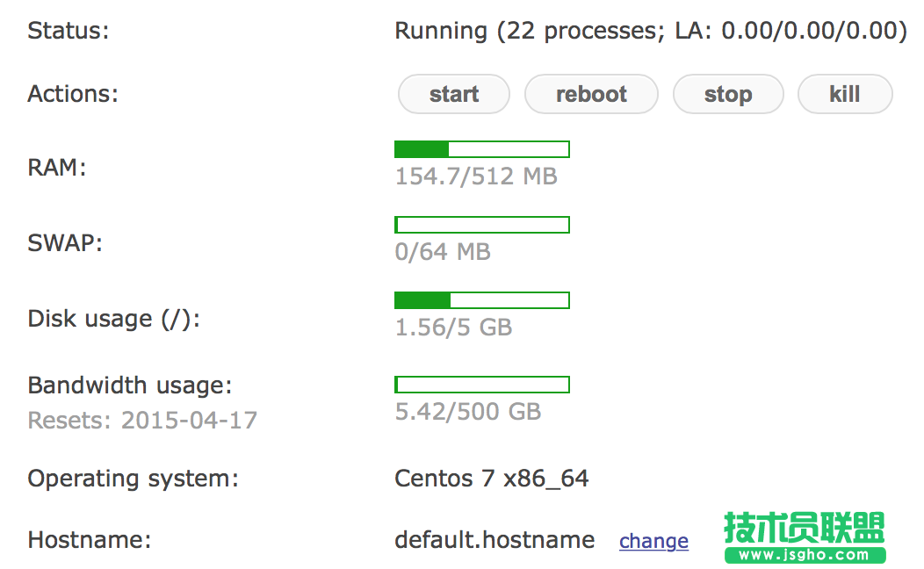
Task: Click the Bandwidth usage label
Action: tap(130, 385)
